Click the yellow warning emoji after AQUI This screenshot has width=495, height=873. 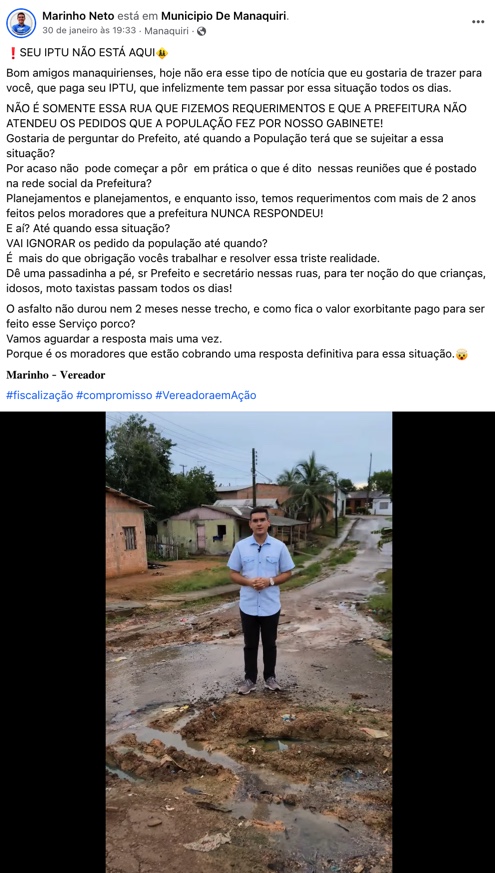tap(162, 53)
